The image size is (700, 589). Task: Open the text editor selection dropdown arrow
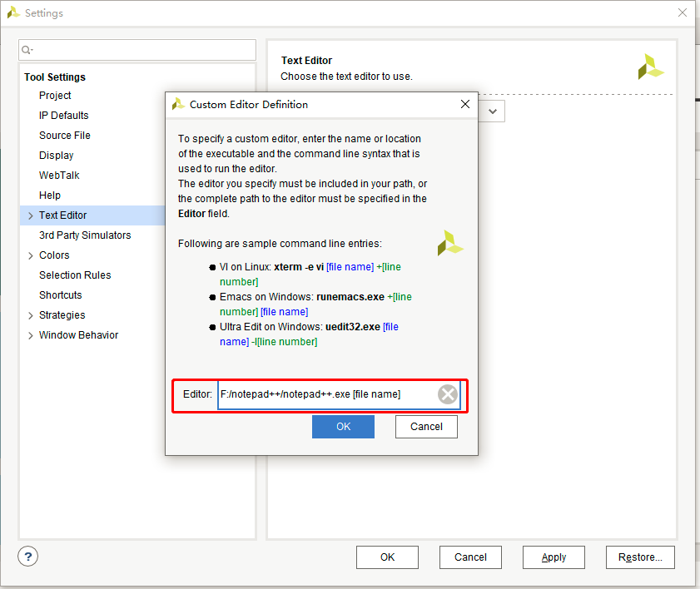click(x=493, y=111)
